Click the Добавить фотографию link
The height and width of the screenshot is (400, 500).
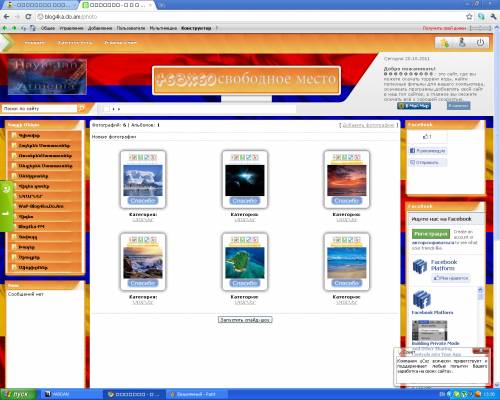368,125
